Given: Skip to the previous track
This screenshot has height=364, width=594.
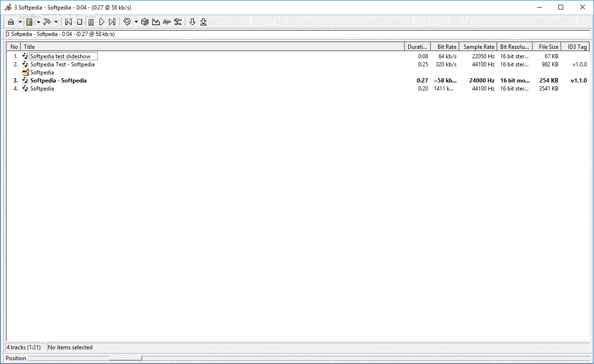Looking at the screenshot, I should click(x=69, y=22).
